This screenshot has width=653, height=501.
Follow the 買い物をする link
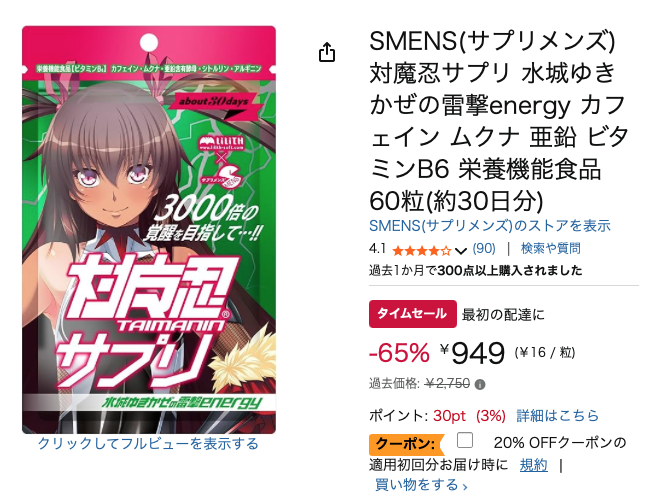[x=421, y=485]
